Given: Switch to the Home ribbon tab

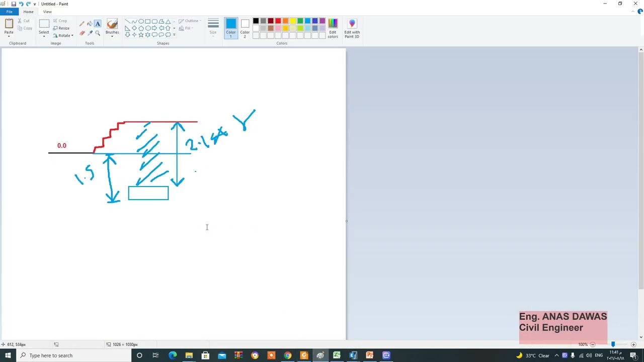Looking at the screenshot, I should 28,12.
